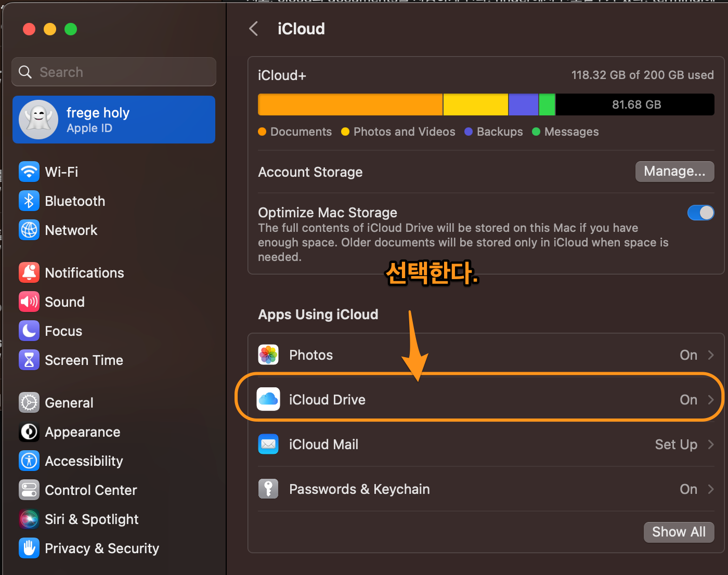This screenshot has width=728, height=575.
Task: Click the Documents segment of storage bar
Action: pyautogui.click(x=350, y=104)
